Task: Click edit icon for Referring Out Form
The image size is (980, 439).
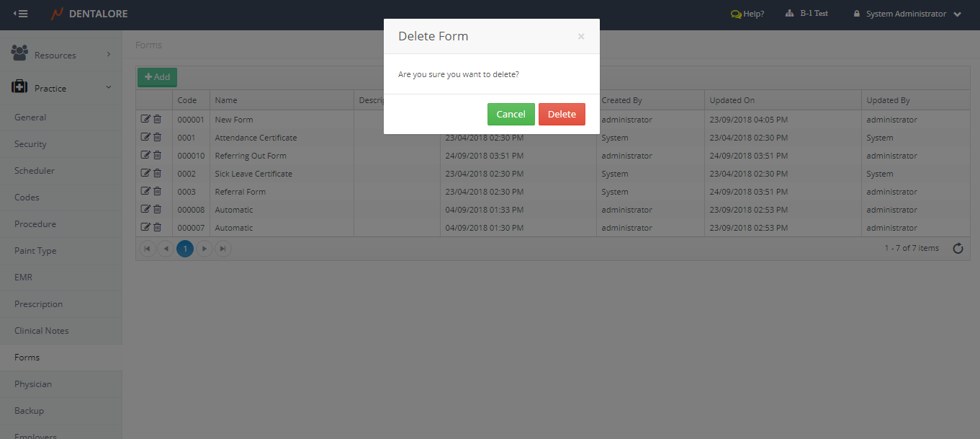Action: click(145, 155)
